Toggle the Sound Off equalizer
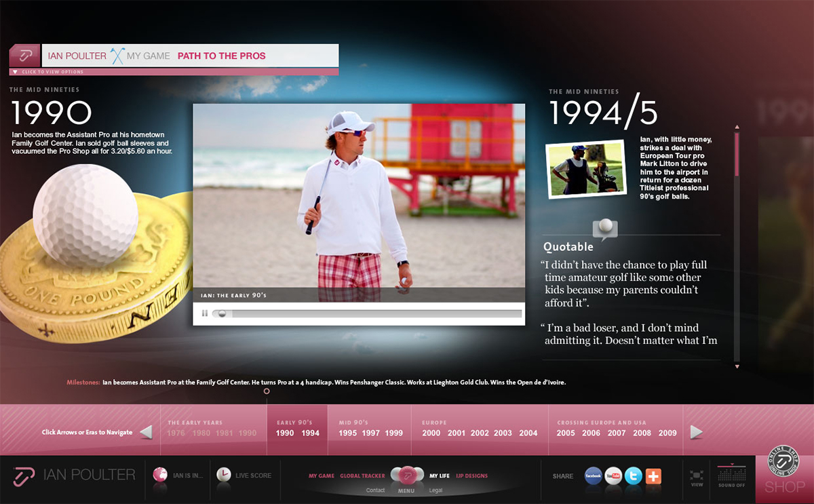The image size is (814, 504). coord(731,474)
